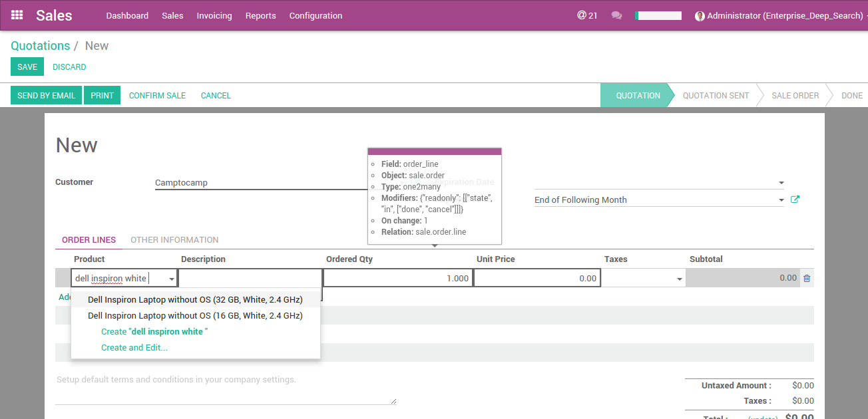
Task: Click the Quotation Sent status stage
Action: pos(716,95)
